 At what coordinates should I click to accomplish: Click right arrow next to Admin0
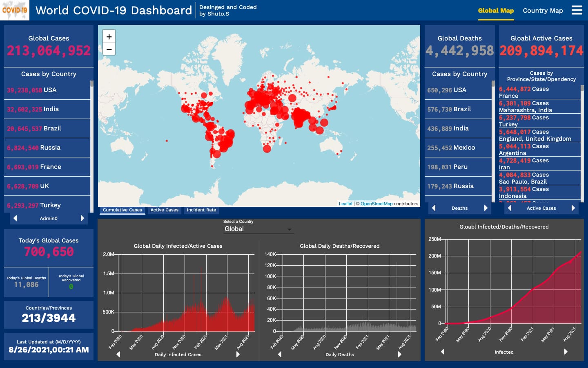tap(82, 218)
